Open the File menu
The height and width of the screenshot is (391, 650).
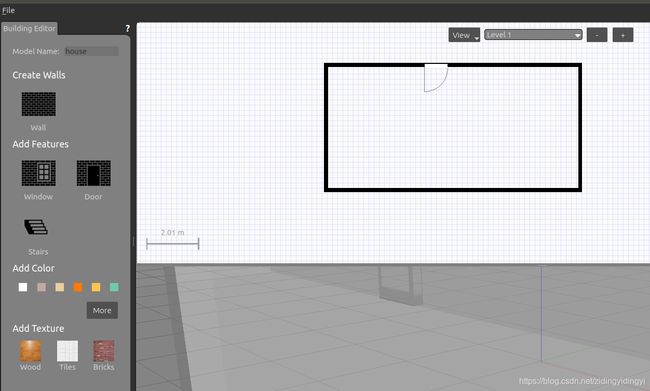(8, 10)
